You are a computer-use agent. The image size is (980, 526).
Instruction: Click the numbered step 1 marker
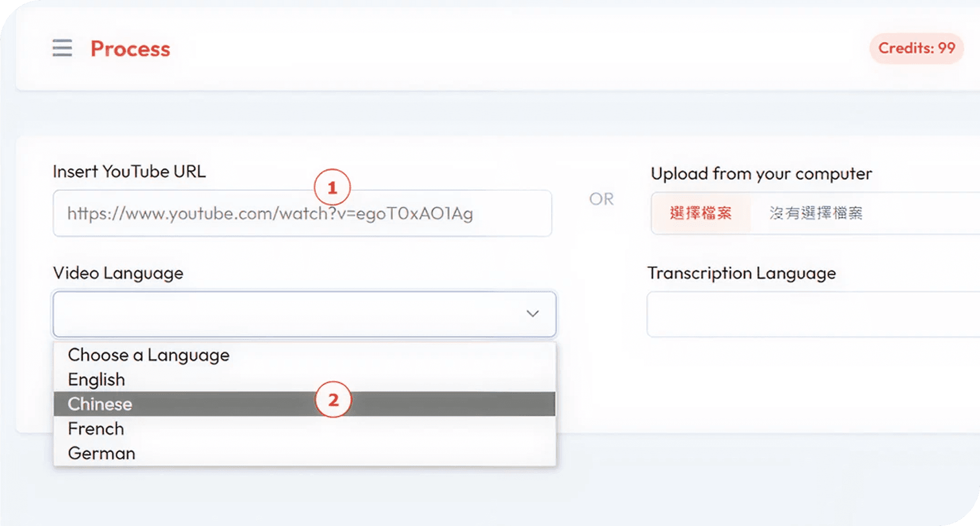(332, 187)
